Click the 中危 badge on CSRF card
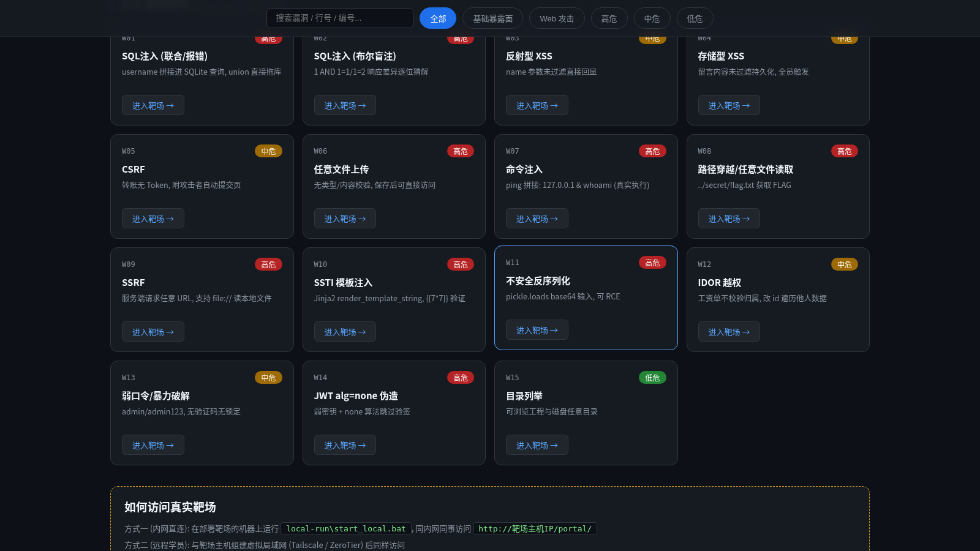This screenshot has width=980, height=551. (x=268, y=151)
